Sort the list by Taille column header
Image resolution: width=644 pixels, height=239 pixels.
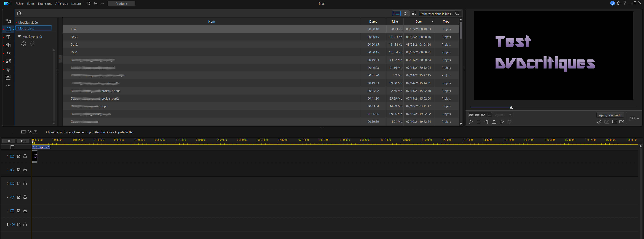(395, 21)
